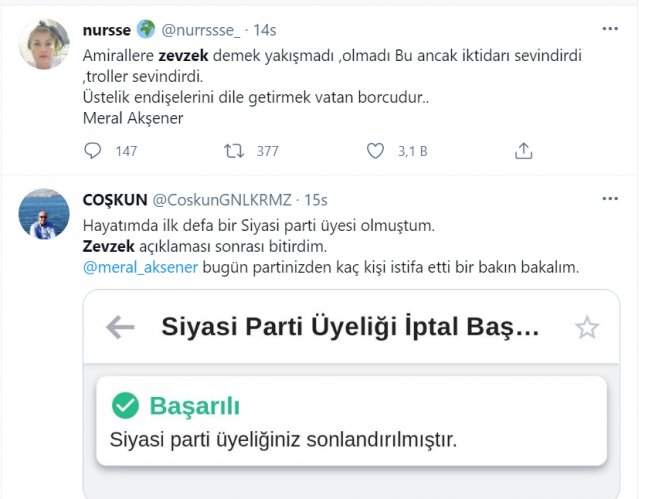Viewport: 652px width, 499px height.
Task: Open more options menu on nursse's tweet
Action: 610,29
